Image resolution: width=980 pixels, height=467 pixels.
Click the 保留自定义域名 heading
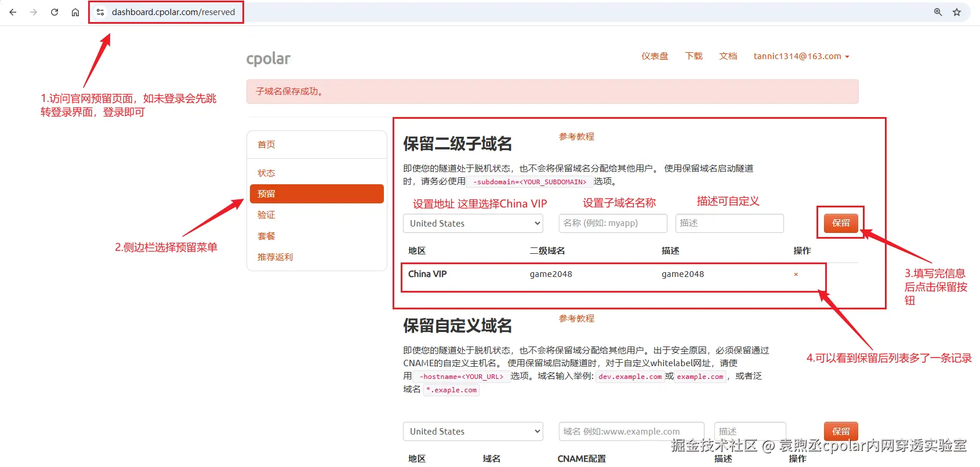(x=458, y=326)
